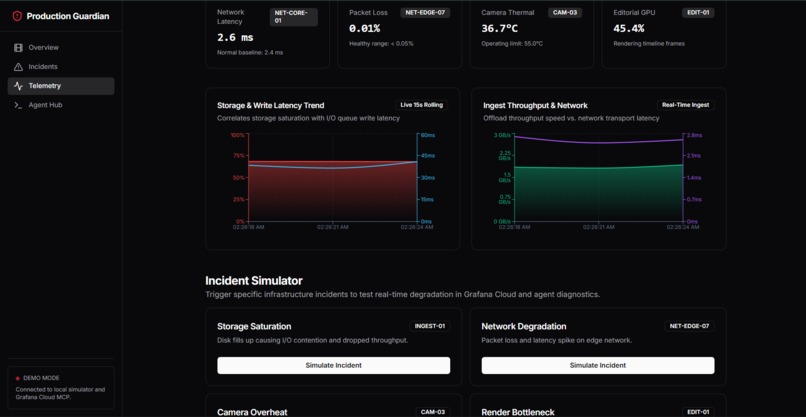Click the NET-EDGE-07 tag on Packet Loss card

pyautogui.click(x=425, y=13)
